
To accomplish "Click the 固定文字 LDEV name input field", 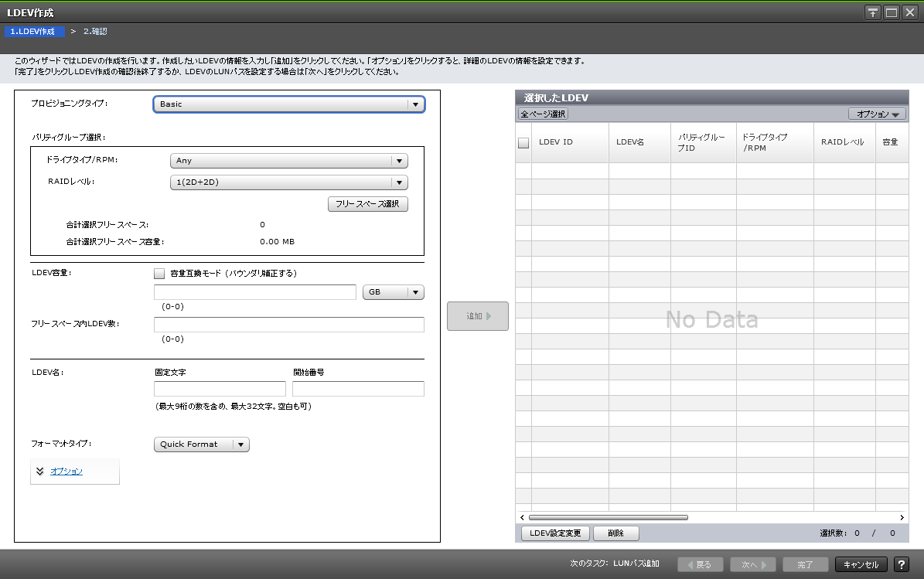I will 220,389.
